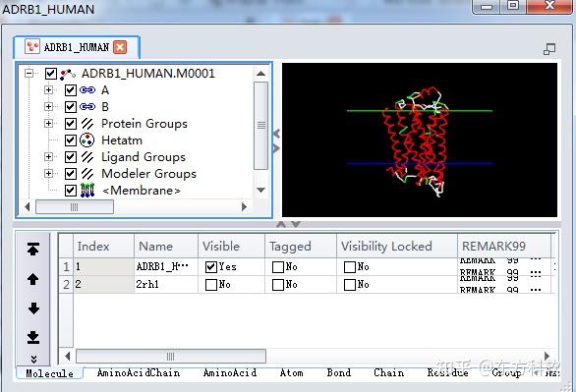Viewport: 576px width, 392px height.
Task: Switch to the Residue tab
Action: coord(448,373)
